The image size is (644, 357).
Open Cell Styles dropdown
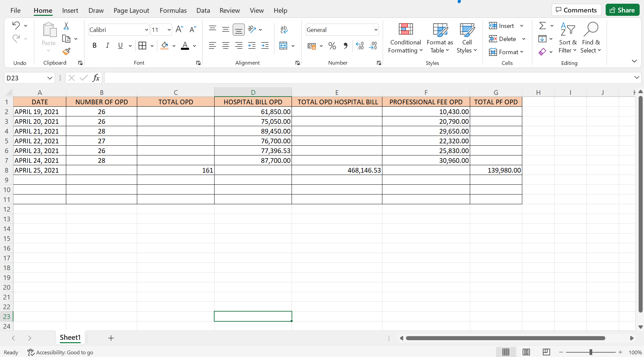pos(467,38)
